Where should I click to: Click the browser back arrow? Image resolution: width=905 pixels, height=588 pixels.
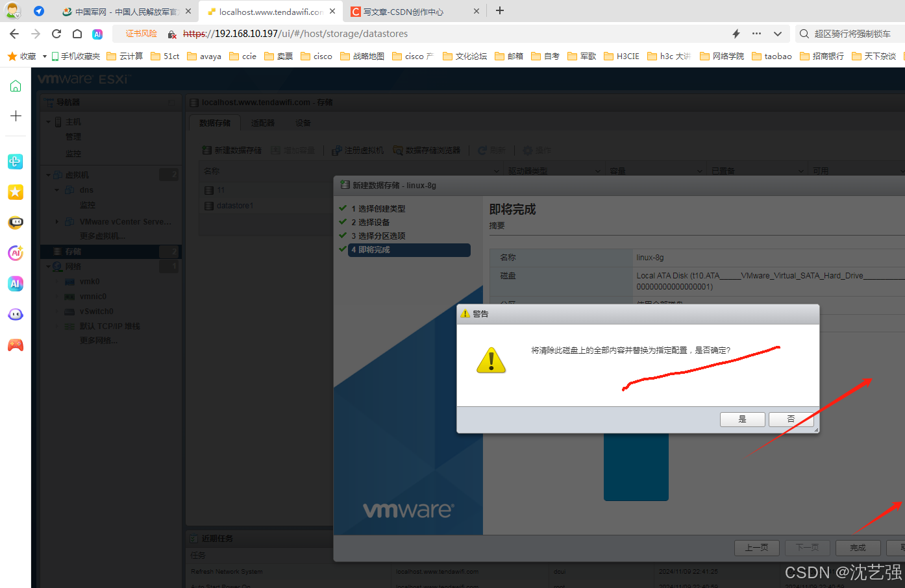(x=14, y=34)
